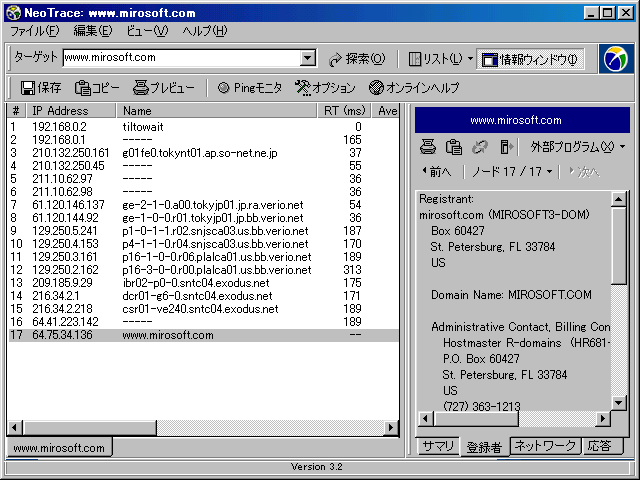Image resolution: width=640 pixels, height=480 pixels.
Task: Open Options (オプション) tool
Action: [325, 88]
